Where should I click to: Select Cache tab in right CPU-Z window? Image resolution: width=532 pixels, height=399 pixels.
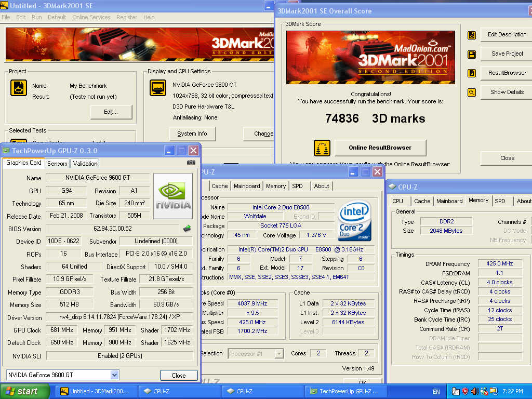422,201
